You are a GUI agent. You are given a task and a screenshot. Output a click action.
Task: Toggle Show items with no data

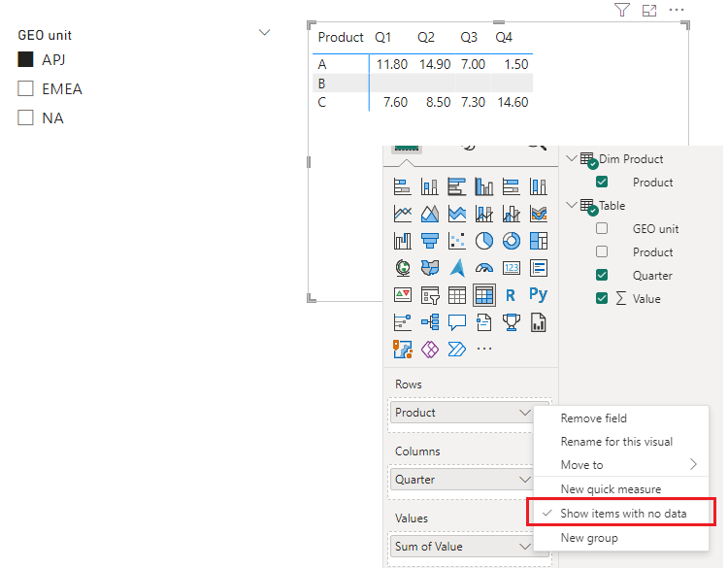coord(621,514)
